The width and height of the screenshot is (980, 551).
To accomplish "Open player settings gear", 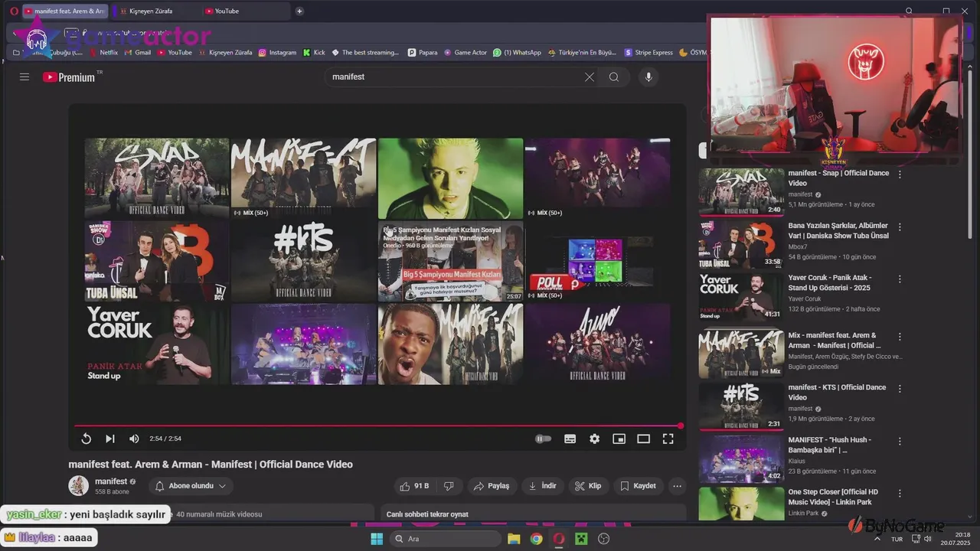I will click(594, 439).
